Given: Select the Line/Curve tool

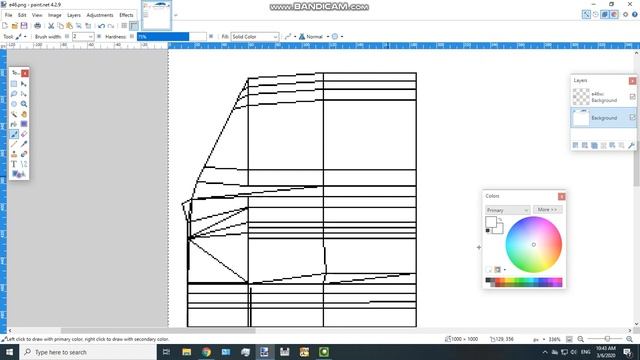Looking at the screenshot, I should click(24, 164).
